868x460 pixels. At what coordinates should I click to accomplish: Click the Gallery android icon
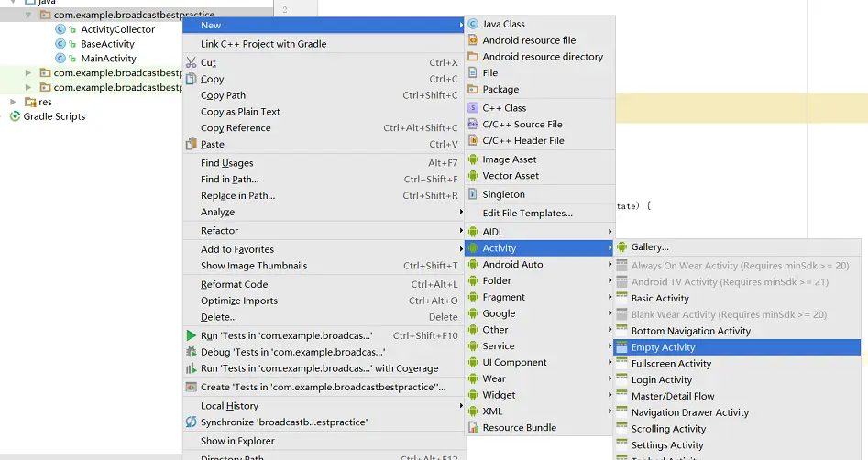coord(621,246)
